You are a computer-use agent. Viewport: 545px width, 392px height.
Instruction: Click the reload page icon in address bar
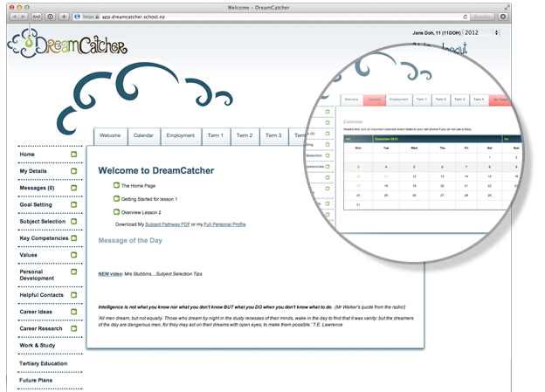(x=465, y=17)
